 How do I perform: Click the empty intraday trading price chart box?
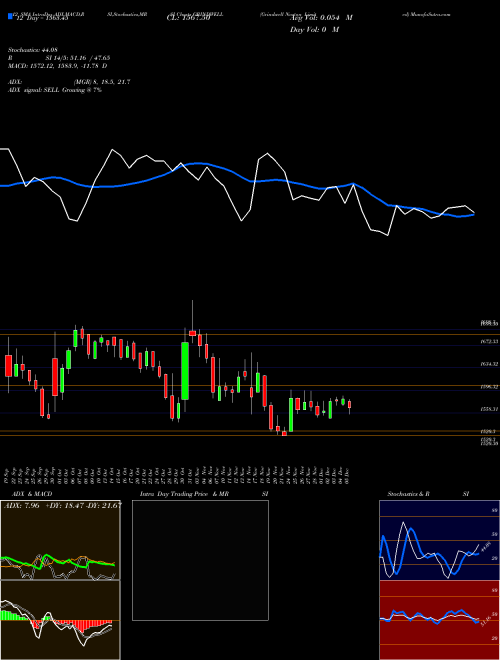[200, 560]
